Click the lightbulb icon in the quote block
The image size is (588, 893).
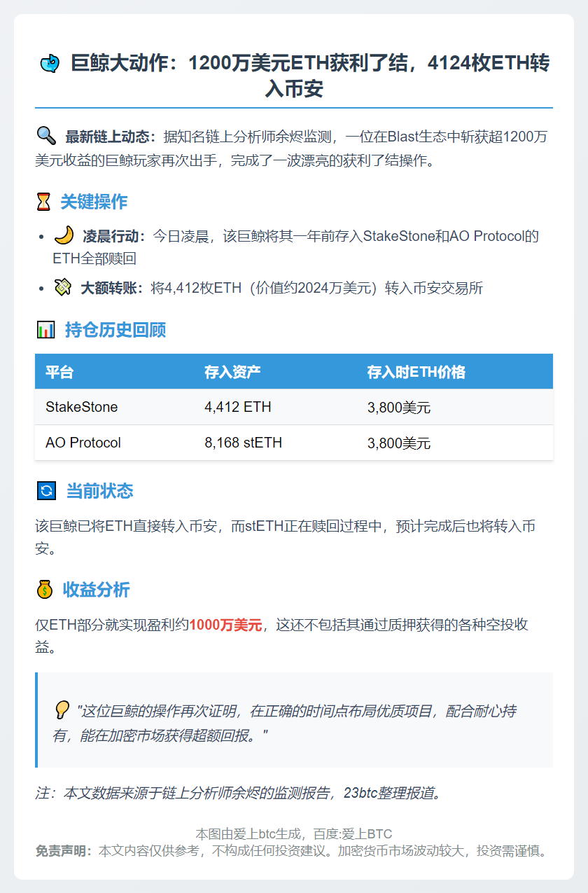pos(62,711)
